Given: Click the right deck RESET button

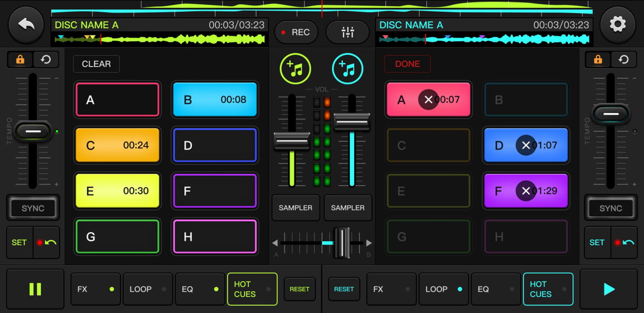Looking at the screenshot, I should point(344,289).
